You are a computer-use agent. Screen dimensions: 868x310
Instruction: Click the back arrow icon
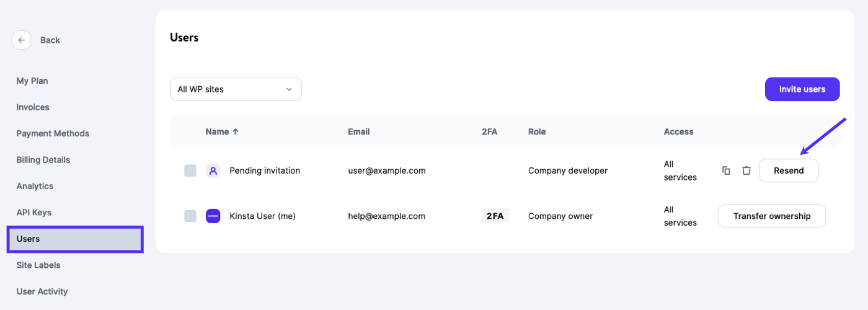point(22,40)
